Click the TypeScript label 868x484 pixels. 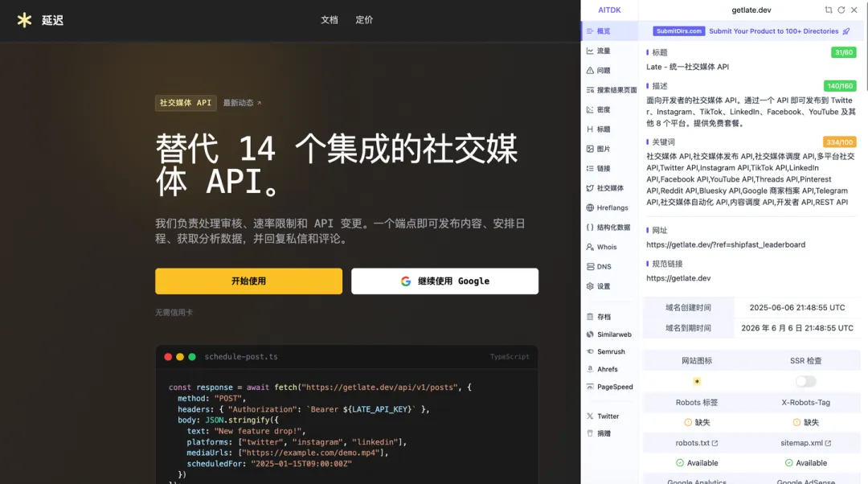[x=510, y=357]
